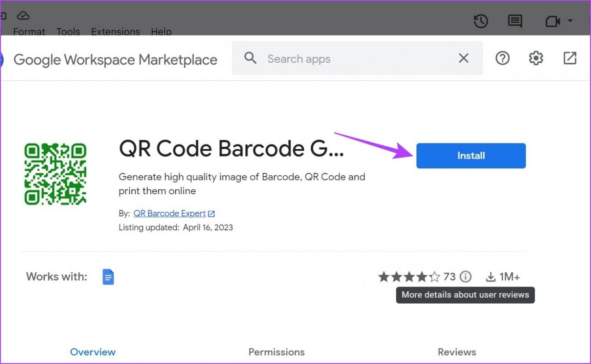Click the video meeting camera icon

coord(552,21)
